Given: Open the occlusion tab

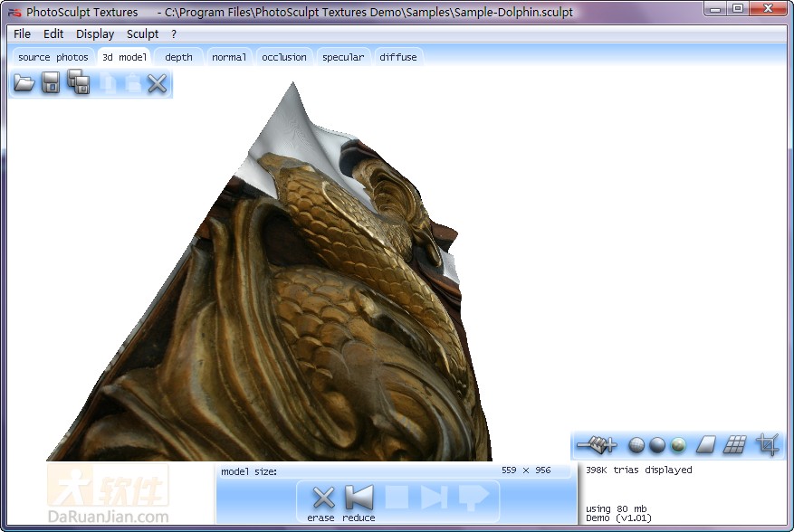Looking at the screenshot, I should coord(284,57).
